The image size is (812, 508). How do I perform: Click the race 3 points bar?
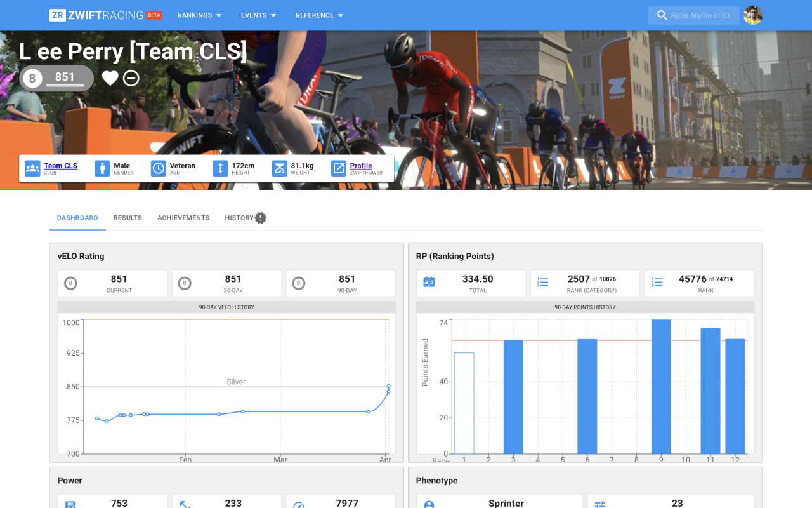(x=513, y=397)
